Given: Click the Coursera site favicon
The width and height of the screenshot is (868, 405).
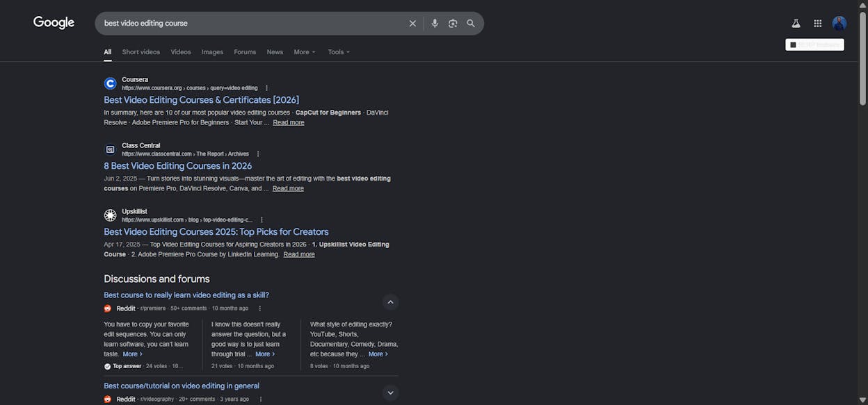Looking at the screenshot, I should pyautogui.click(x=110, y=83).
